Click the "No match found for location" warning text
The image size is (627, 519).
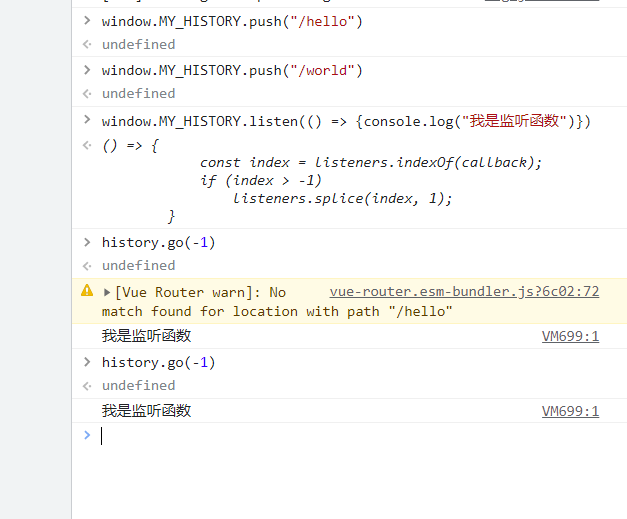277,311
